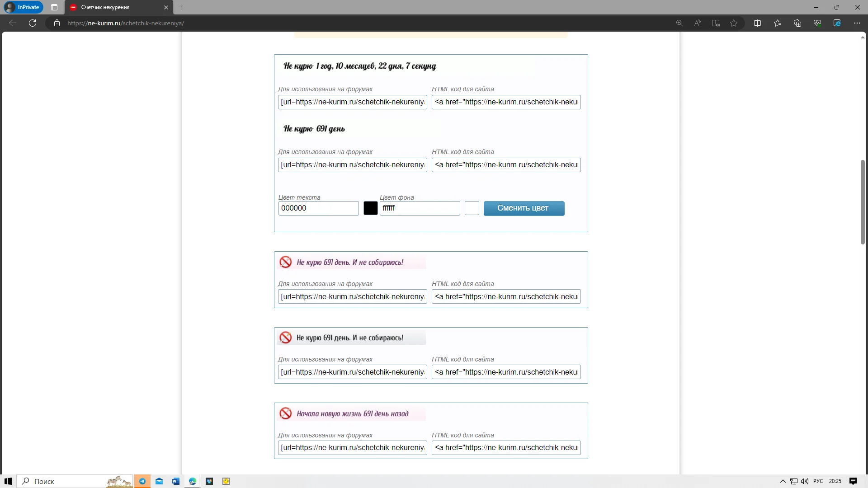The height and width of the screenshot is (488, 868).
Task: Open Telegram from the taskbar
Action: [142, 481]
